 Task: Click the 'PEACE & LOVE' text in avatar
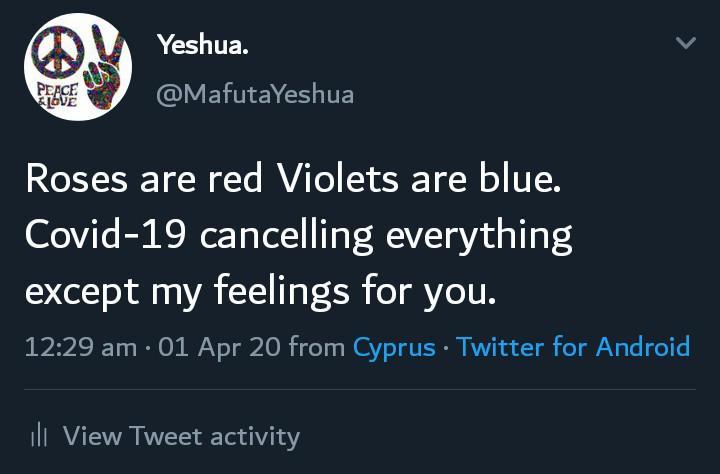click(57, 96)
